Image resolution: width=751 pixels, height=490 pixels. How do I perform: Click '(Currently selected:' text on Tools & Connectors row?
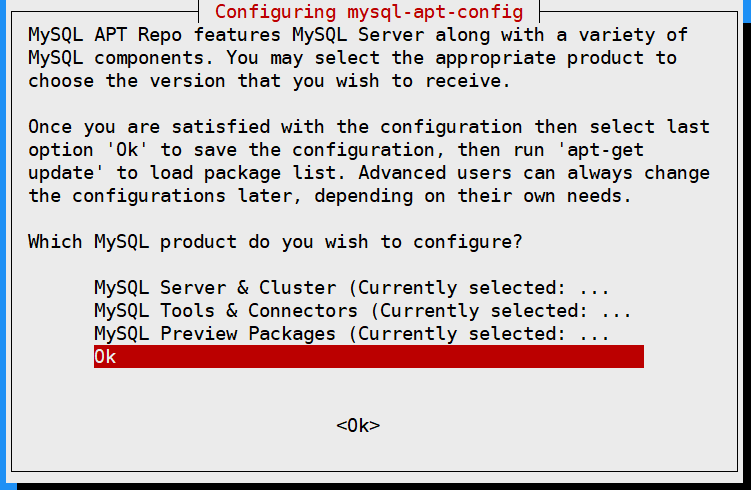point(479,311)
